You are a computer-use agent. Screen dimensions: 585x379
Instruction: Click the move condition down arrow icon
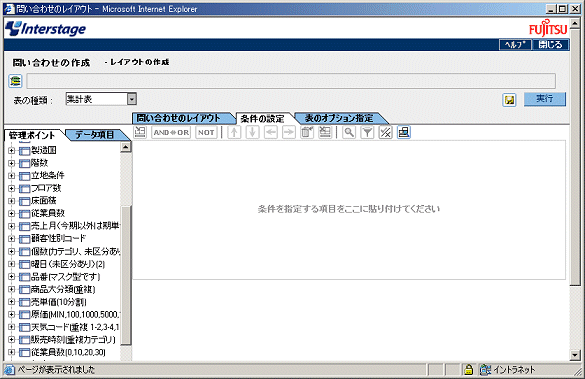click(253, 132)
